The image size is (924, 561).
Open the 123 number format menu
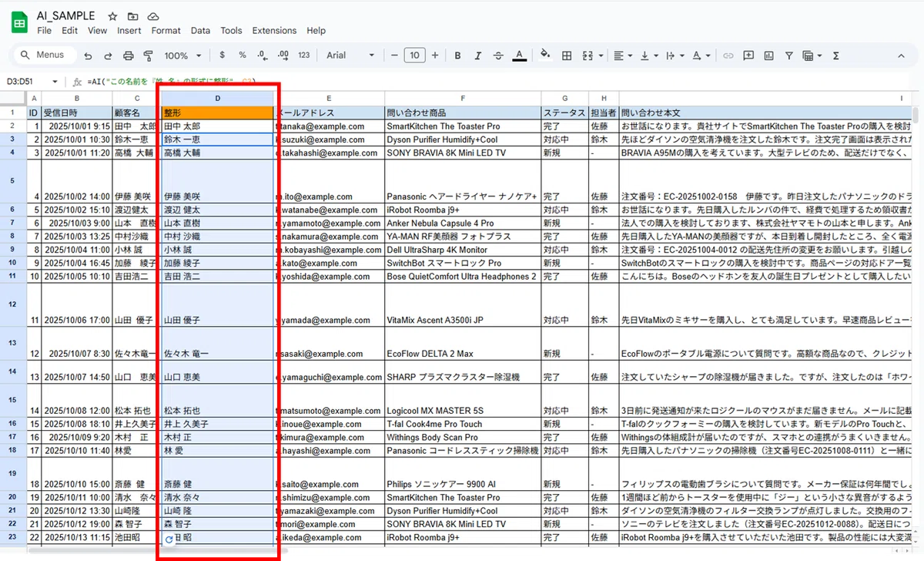304,55
